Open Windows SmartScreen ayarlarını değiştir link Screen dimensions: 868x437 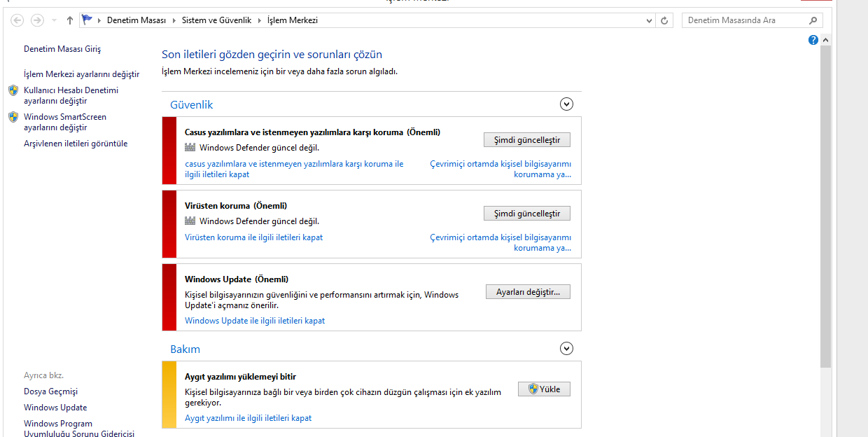click(65, 122)
